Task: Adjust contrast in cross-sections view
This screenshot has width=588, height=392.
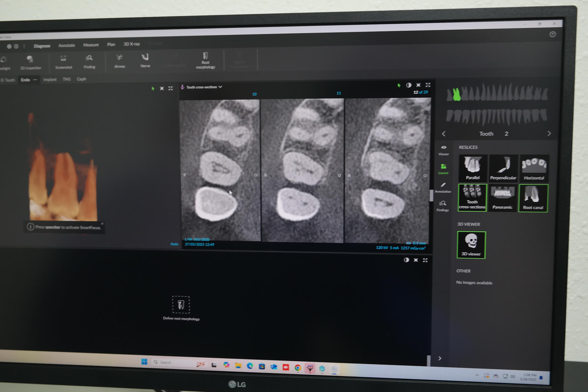Action: pos(408,85)
